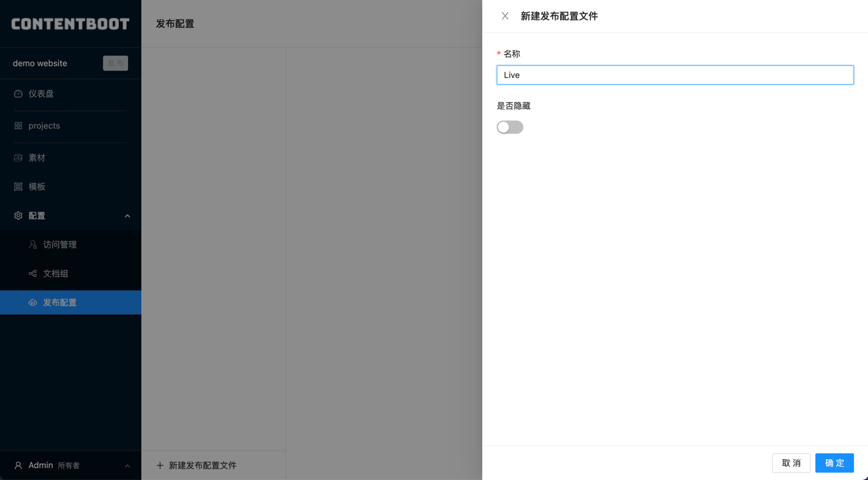Image resolution: width=868 pixels, height=480 pixels.
Task: Click the Admin user avatar icon
Action: coord(18,466)
